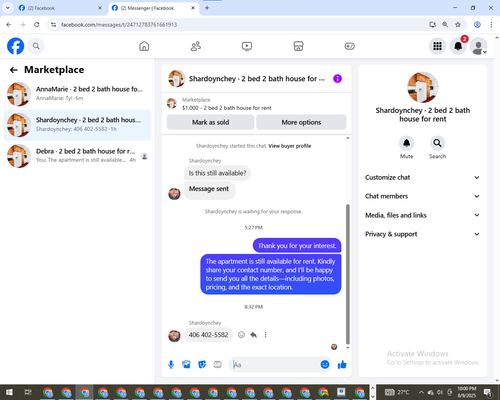Image resolution: width=500 pixels, height=400 pixels.
Task: Click the large listing thumbnail in right panel
Action: 423,87
